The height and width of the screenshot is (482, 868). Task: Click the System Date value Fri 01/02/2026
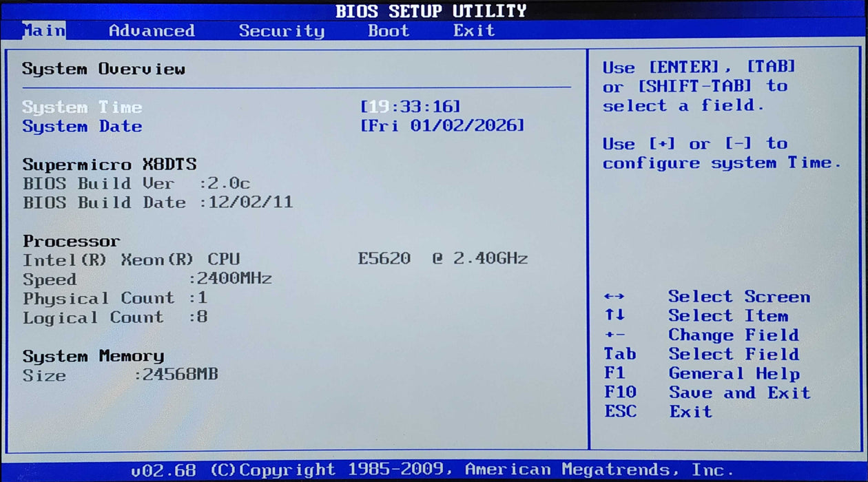tap(442, 126)
